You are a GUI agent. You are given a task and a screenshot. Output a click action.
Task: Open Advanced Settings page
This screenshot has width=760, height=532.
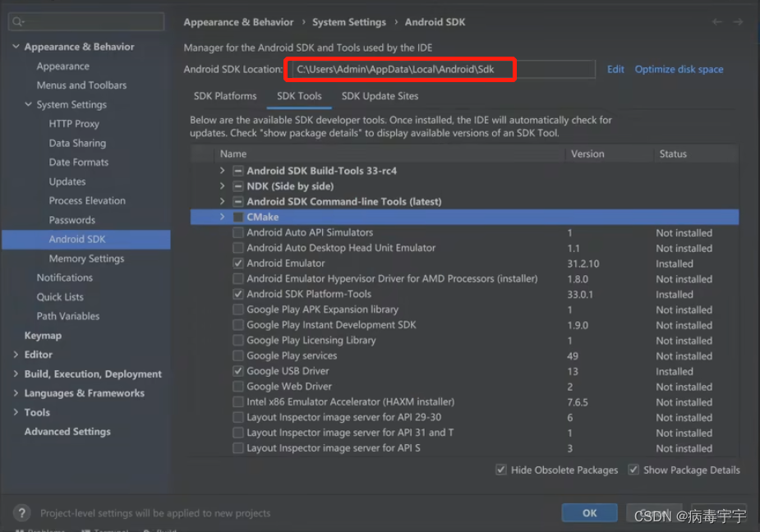(x=67, y=431)
